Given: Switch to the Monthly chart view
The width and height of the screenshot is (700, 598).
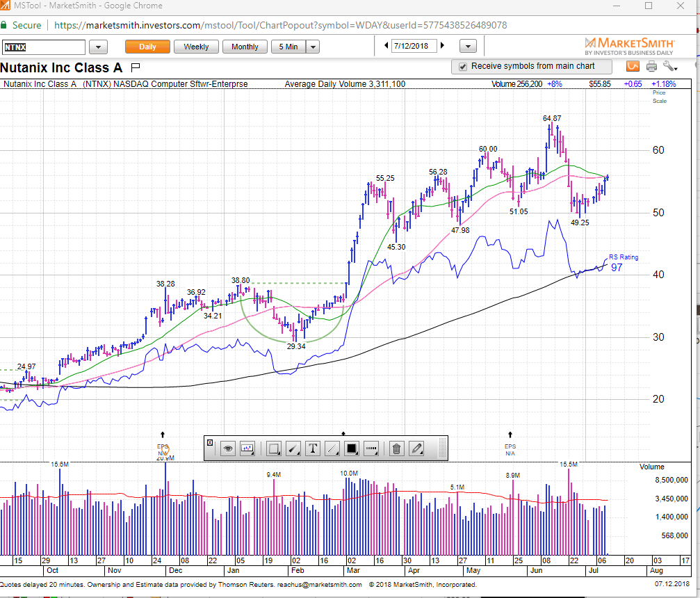Looking at the screenshot, I should point(245,47).
